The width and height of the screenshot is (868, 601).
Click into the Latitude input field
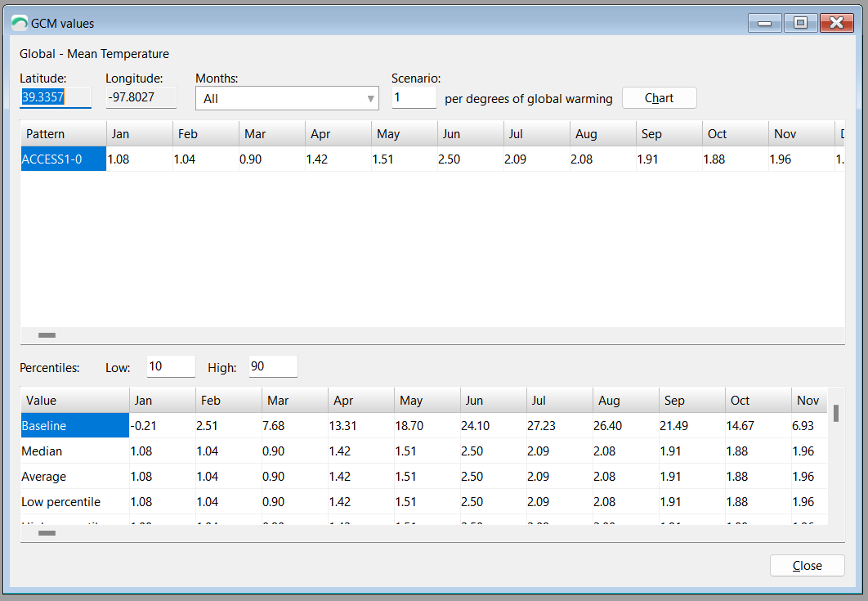pos(56,97)
